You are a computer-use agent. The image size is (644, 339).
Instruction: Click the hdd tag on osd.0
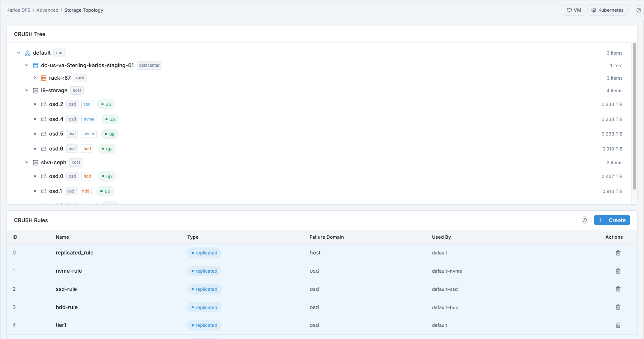[87, 176]
